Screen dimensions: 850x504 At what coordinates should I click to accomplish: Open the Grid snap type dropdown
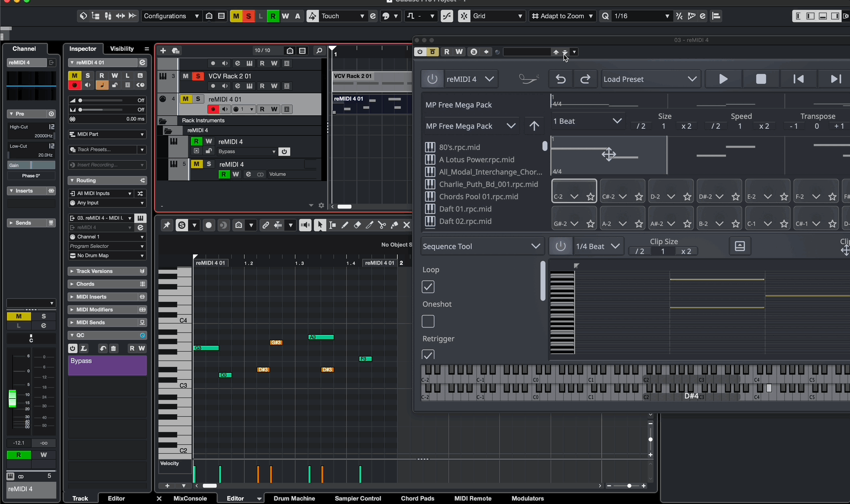498,16
